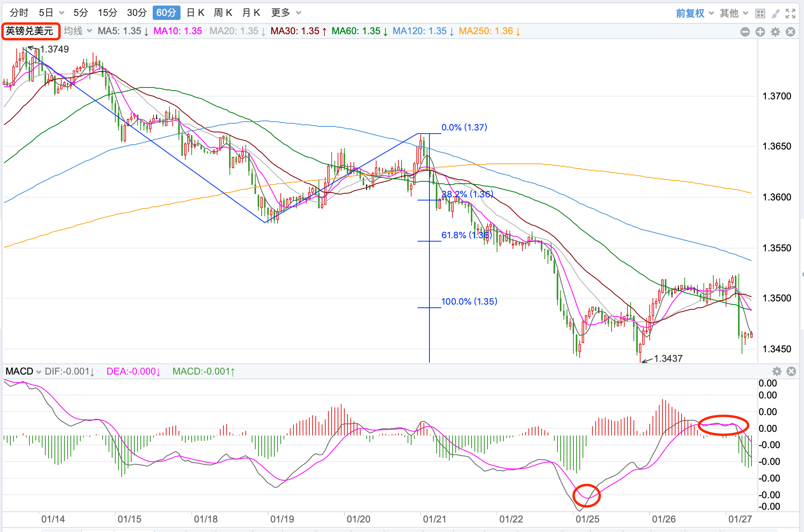The width and height of the screenshot is (804, 532).
Task: Switch indicator via the MACD dropdown arrow
Action: tap(39, 372)
